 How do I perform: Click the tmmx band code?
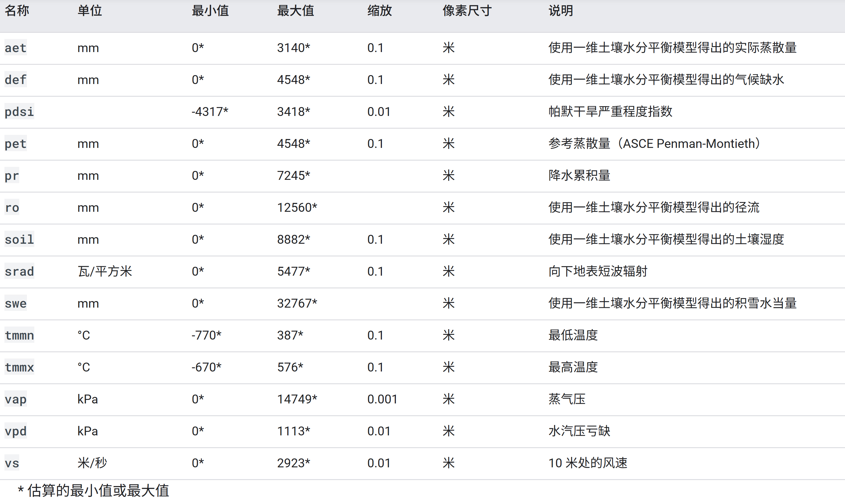pyautogui.click(x=19, y=367)
